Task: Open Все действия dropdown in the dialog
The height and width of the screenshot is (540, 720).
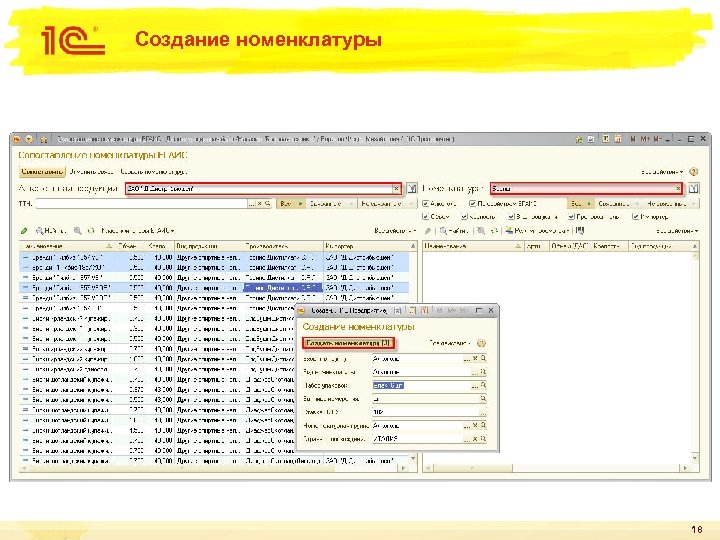Action: coord(450,343)
